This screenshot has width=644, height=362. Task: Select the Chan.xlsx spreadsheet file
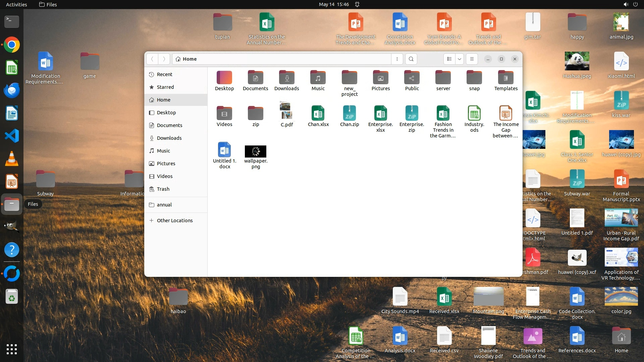pos(318,113)
